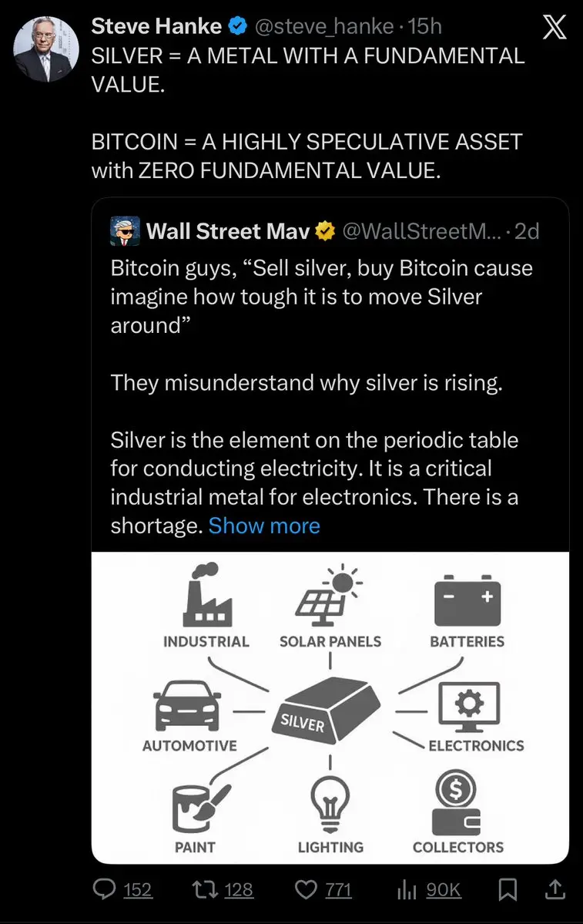The width and height of the screenshot is (583, 924).
Task: Open Steve Hanke display name link
Action: pyautogui.click(x=156, y=27)
